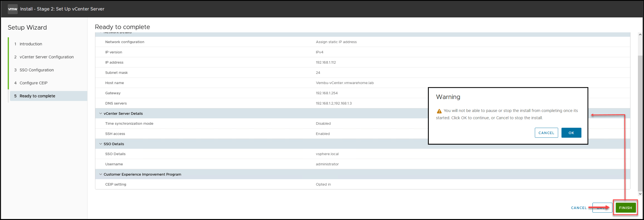
Task: Confirm the warning with OK
Action: 571,133
